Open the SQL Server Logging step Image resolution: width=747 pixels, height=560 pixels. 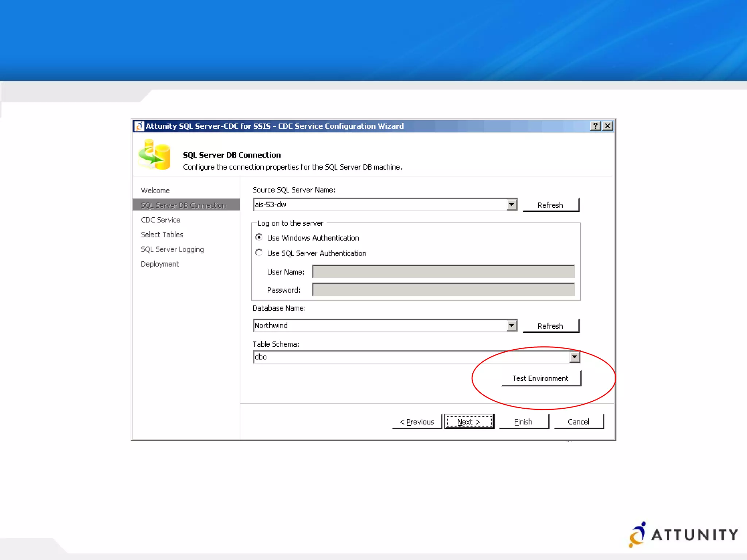coord(172,249)
